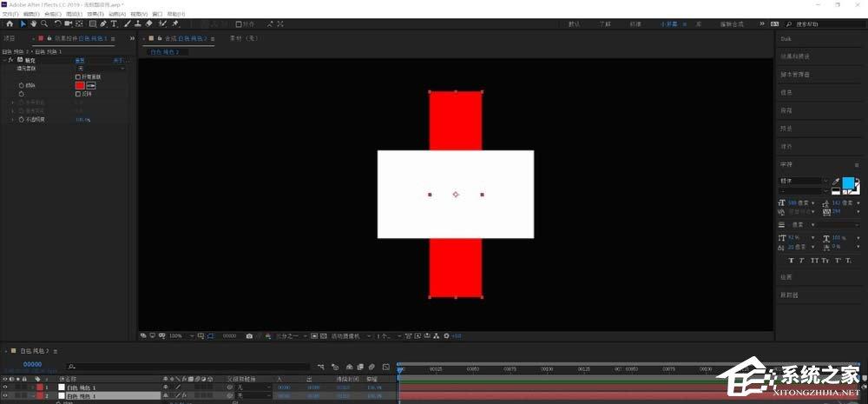Choose the Pen tool
Screen dimensions: 868x404
pyautogui.click(x=103, y=23)
